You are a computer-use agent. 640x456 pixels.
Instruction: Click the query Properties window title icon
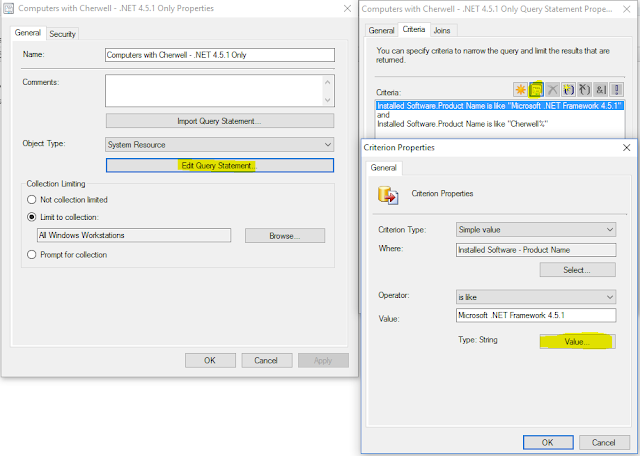8,8
